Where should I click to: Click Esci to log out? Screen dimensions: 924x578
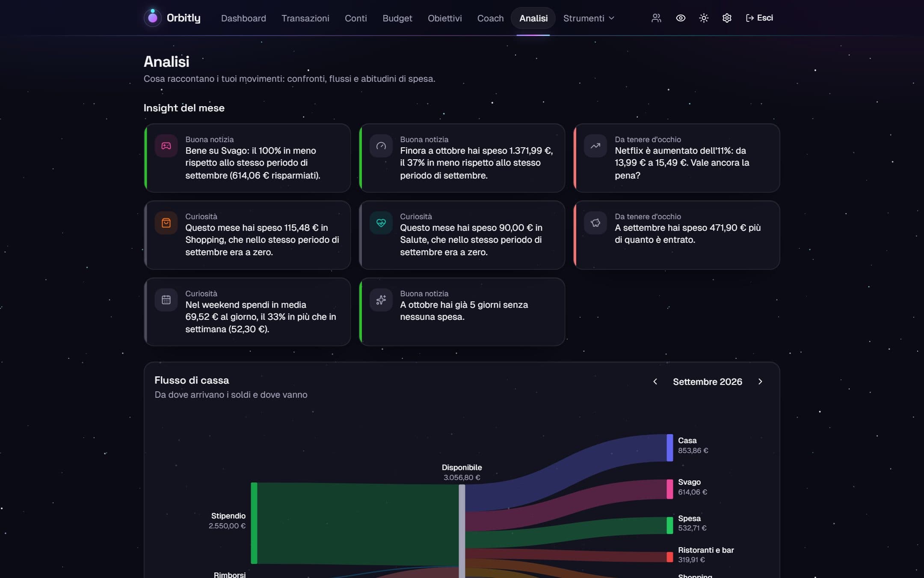[x=759, y=18]
